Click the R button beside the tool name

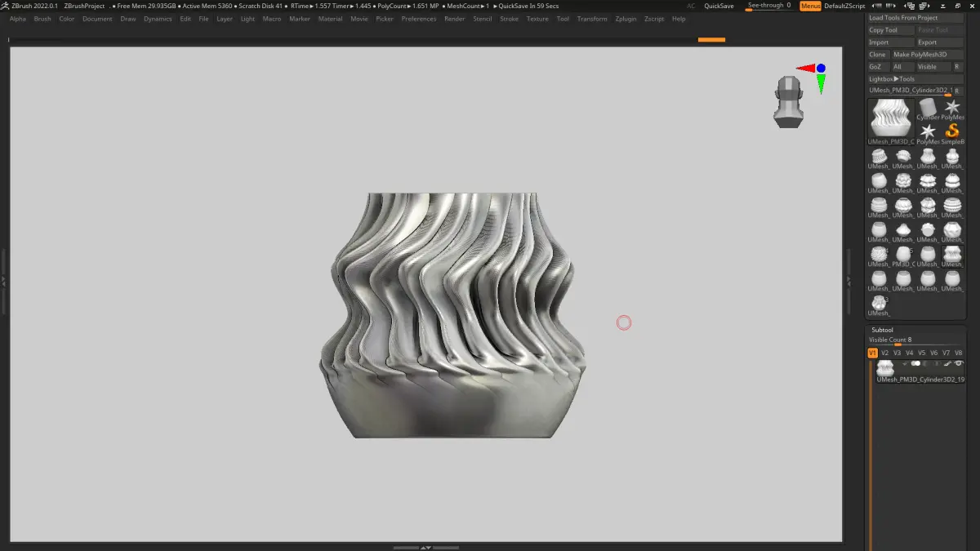click(958, 91)
